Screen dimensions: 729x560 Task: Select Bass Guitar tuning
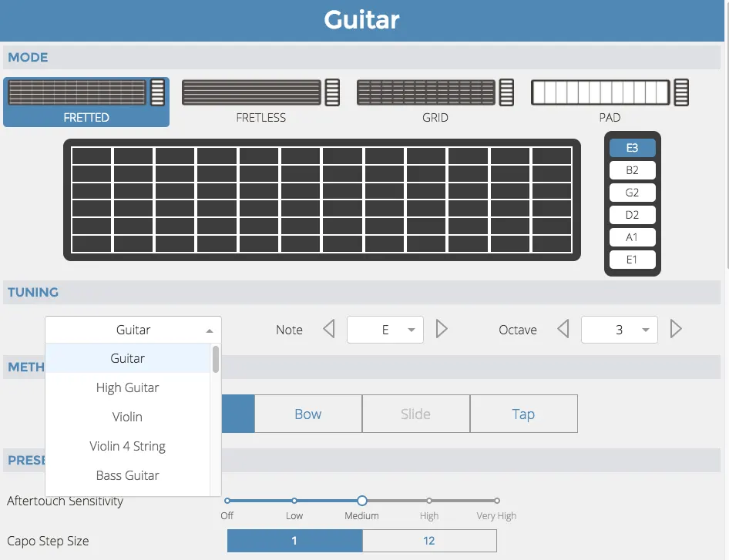128,475
